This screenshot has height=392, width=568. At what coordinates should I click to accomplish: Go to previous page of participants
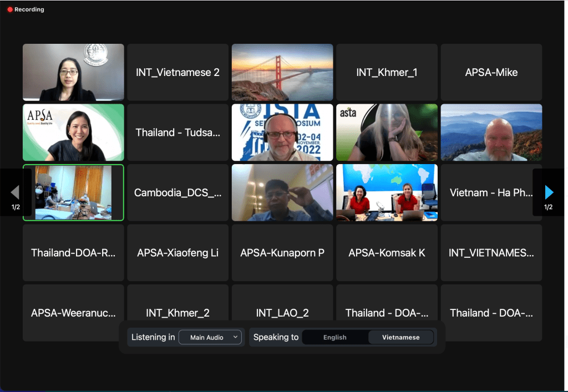click(x=16, y=192)
